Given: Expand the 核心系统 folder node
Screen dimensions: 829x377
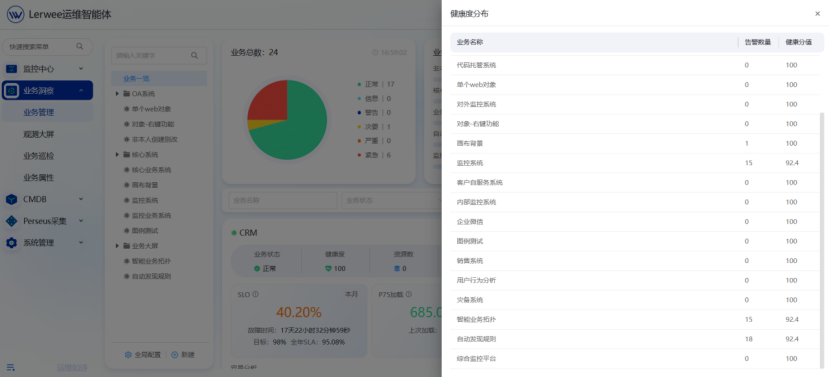Looking at the screenshot, I should [117, 155].
